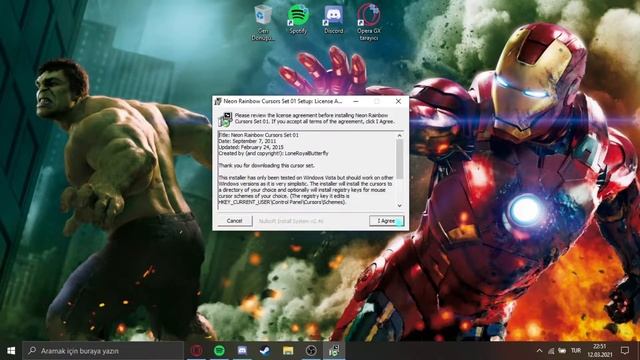
Task: Click the setup icon beside license review text
Action: (x=225, y=119)
